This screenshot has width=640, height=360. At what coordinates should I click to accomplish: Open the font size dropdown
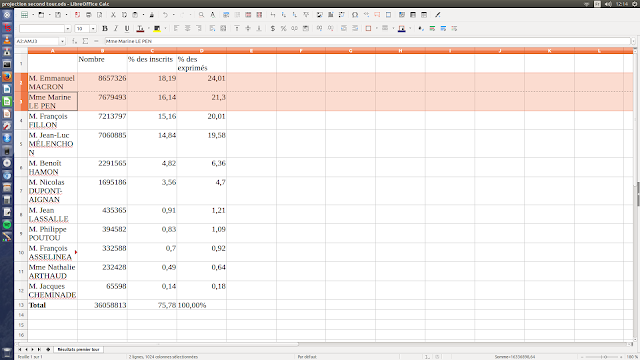pos(93,29)
